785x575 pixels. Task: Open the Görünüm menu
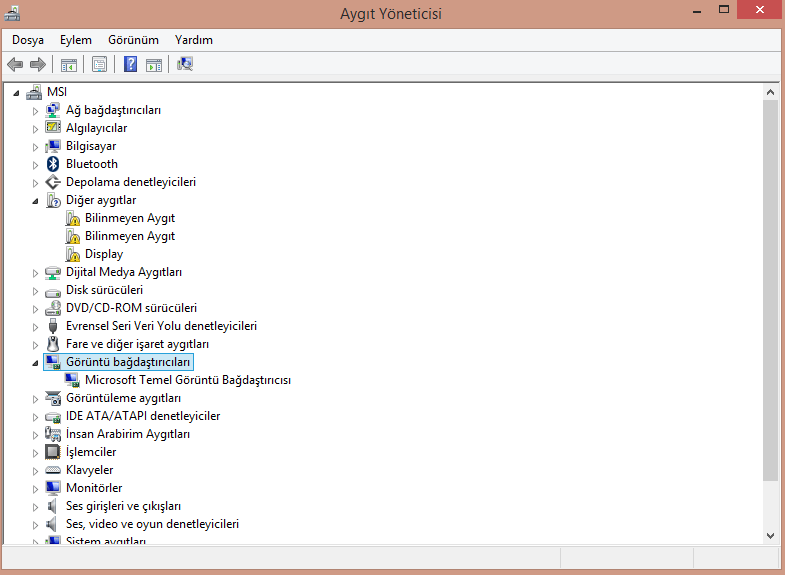point(133,40)
